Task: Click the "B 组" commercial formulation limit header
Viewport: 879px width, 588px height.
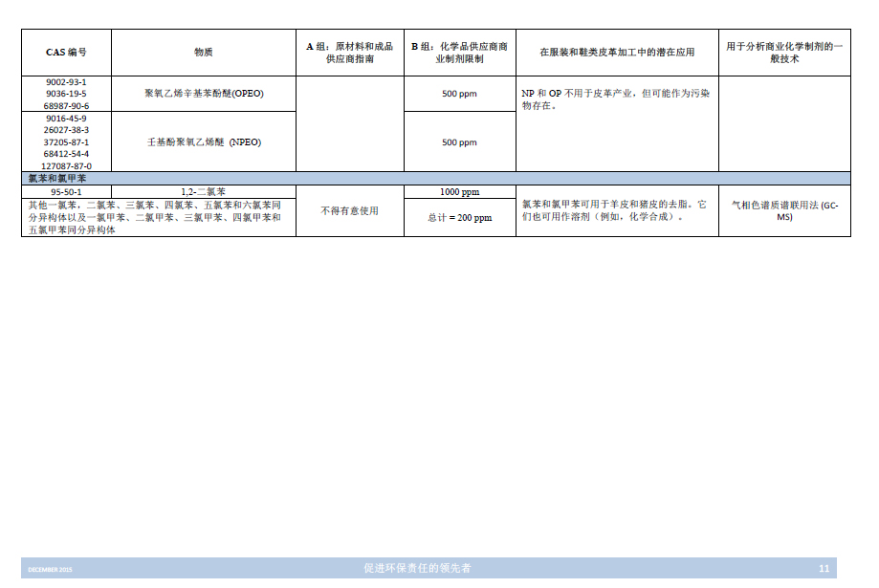Action: click(459, 53)
